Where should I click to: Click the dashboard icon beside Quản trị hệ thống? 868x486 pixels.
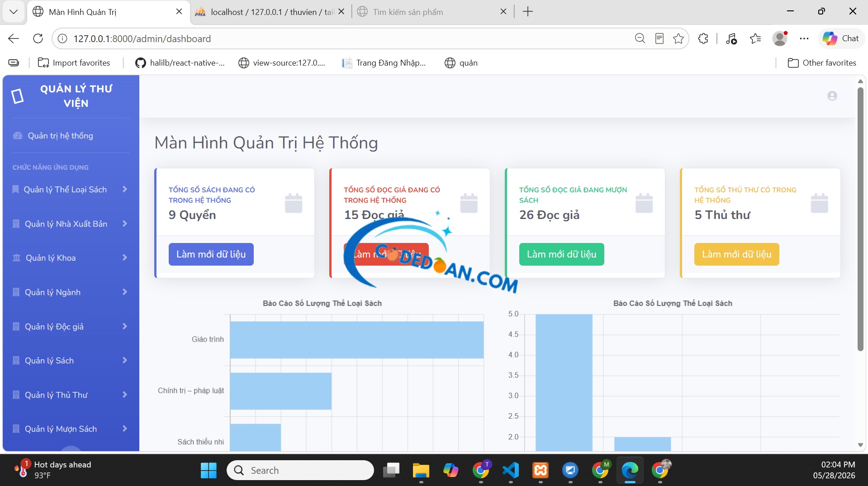tap(18, 136)
